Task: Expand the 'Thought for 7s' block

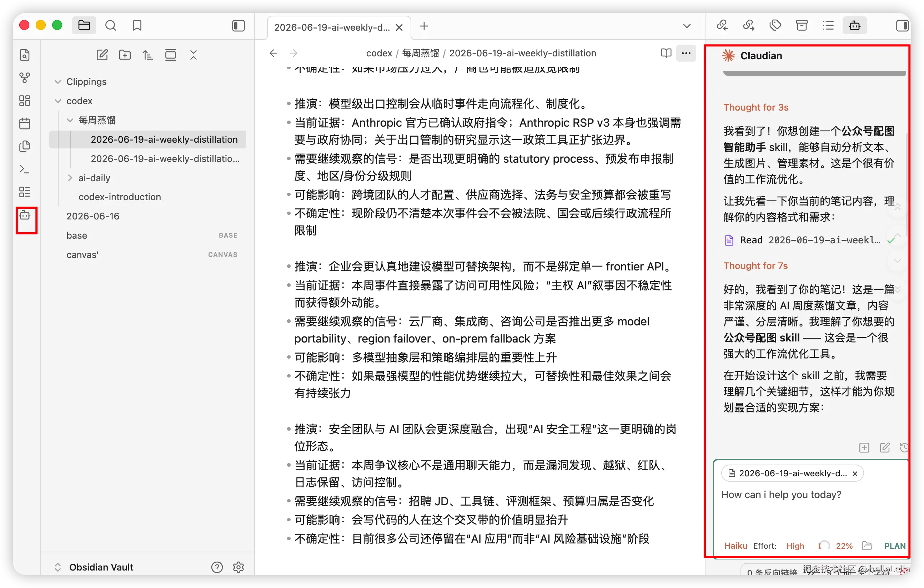Action: [755, 266]
